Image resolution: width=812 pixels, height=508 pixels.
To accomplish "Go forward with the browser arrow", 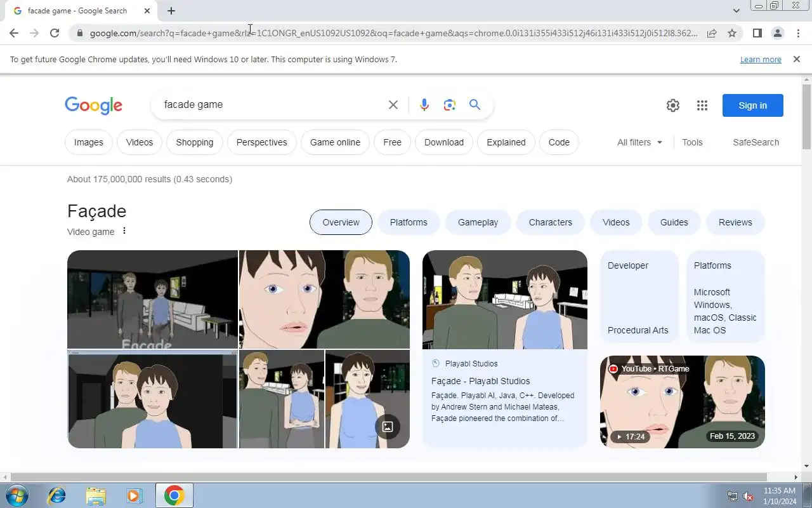I will (x=34, y=33).
